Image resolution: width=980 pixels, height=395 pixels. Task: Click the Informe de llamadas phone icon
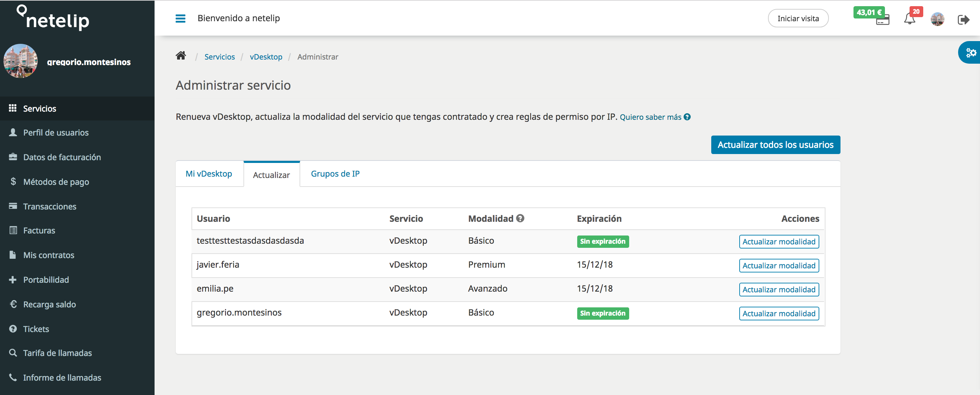[x=13, y=378]
